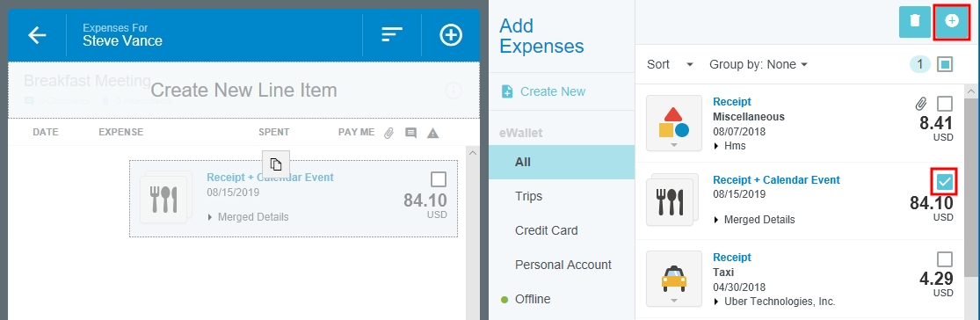
Task: Expand the Uber Technologies, Inc. details
Action: tap(773, 302)
